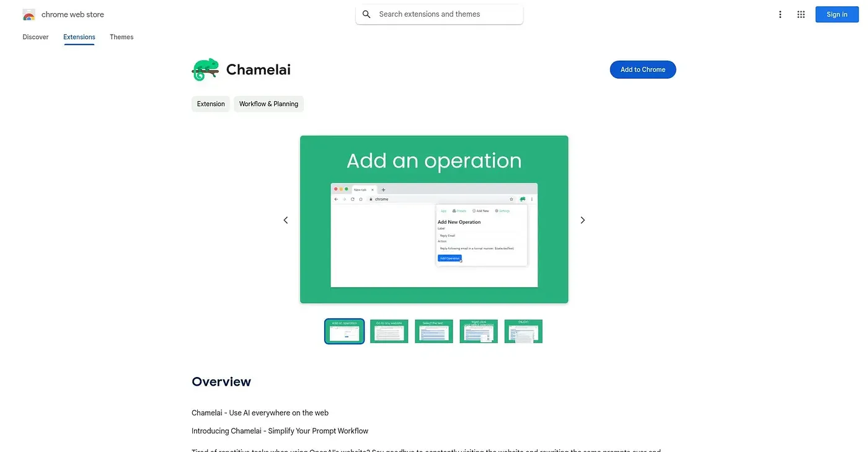Select the Extensions tab
This screenshot has width=868, height=452.
point(79,37)
